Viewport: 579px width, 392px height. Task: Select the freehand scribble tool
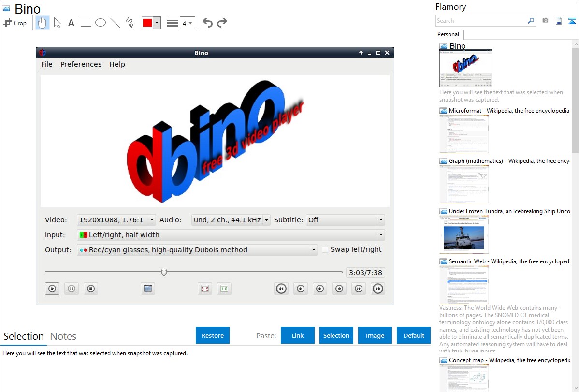tap(130, 23)
